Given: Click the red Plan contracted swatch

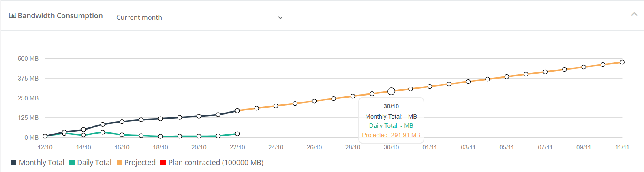Looking at the screenshot, I should point(163,163).
